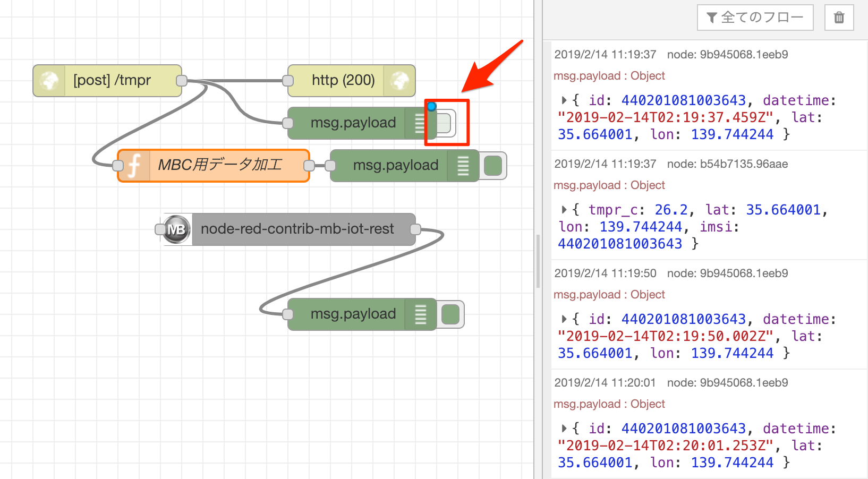Enable the disabled top msg.payload debug node
This screenshot has width=868, height=479.
[x=445, y=123]
